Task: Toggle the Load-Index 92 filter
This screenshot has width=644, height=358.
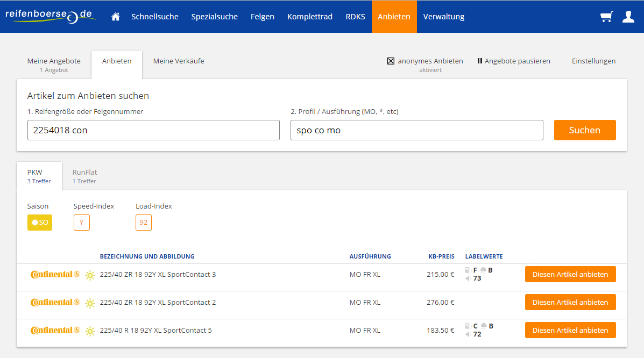Action: (x=144, y=223)
